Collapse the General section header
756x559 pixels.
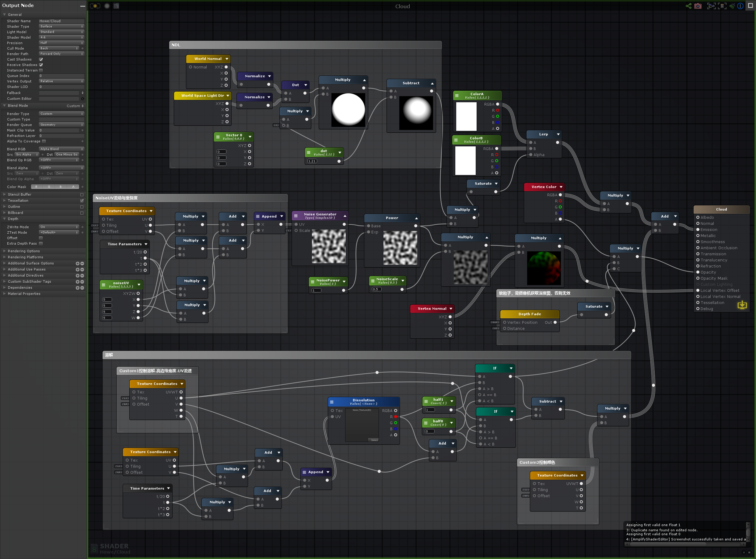click(x=15, y=14)
